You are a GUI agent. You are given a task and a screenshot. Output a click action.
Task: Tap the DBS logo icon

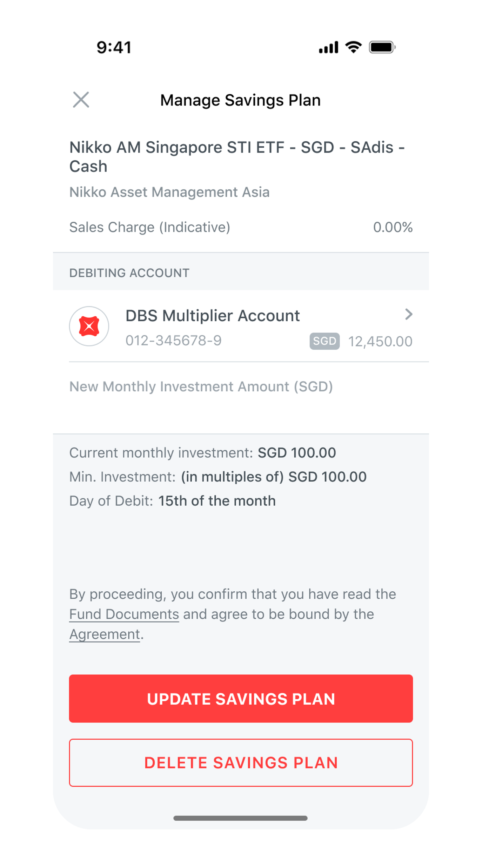point(89,326)
